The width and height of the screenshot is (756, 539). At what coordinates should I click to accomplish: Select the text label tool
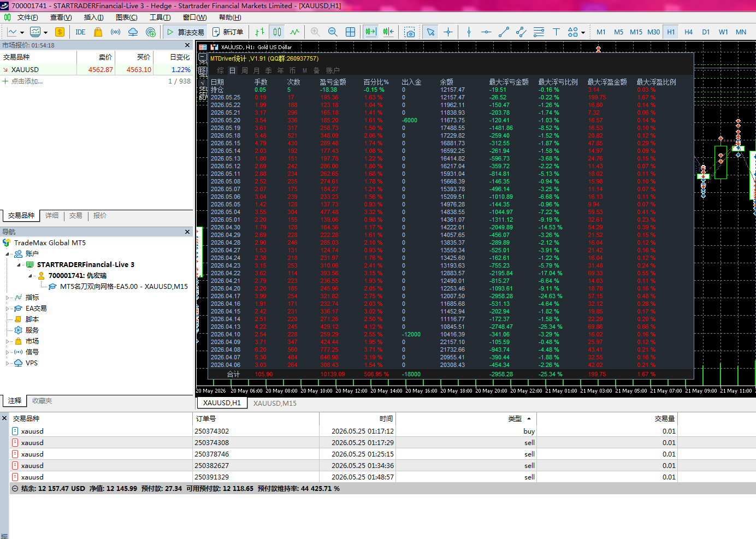coord(556,32)
